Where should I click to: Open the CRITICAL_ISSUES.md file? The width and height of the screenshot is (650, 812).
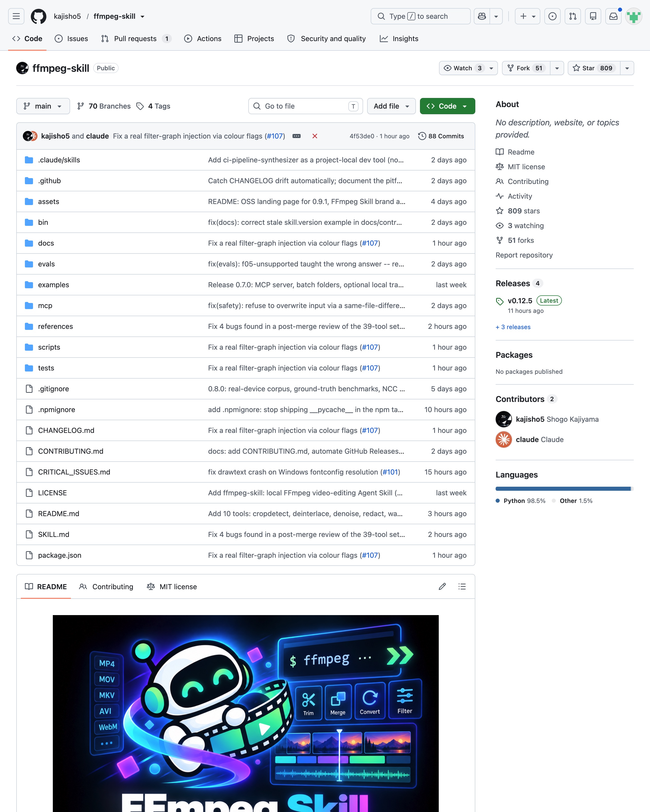(x=74, y=472)
